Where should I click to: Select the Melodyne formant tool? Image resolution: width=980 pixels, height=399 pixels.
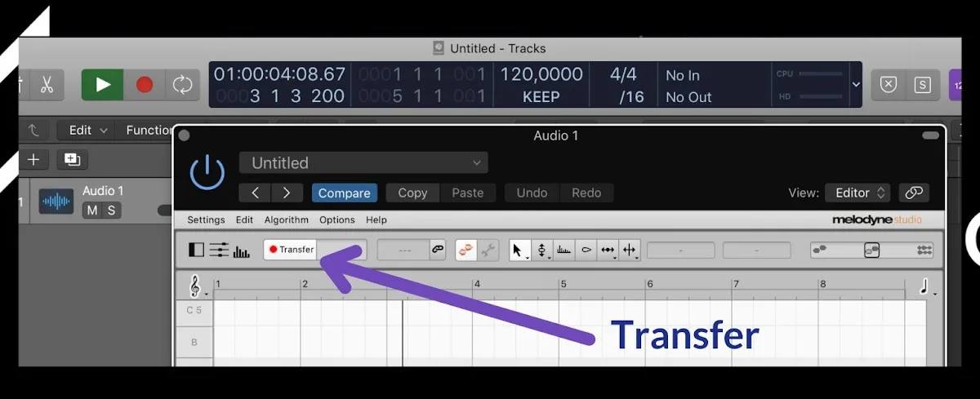[563, 250]
